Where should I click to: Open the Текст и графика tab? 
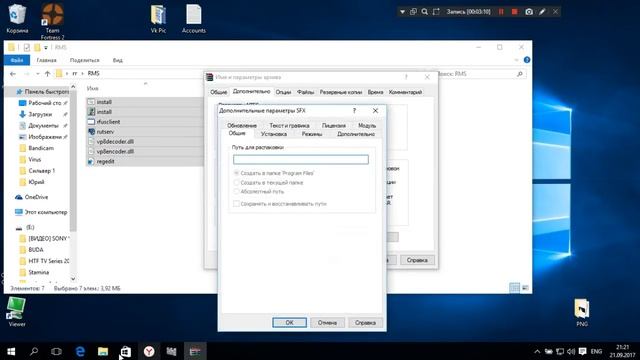click(289, 125)
